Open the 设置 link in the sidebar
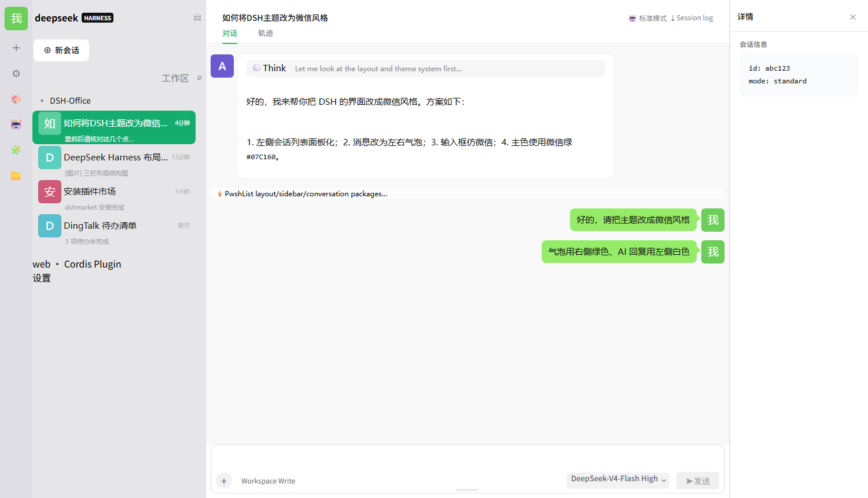868x498 pixels. [x=42, y=278]
